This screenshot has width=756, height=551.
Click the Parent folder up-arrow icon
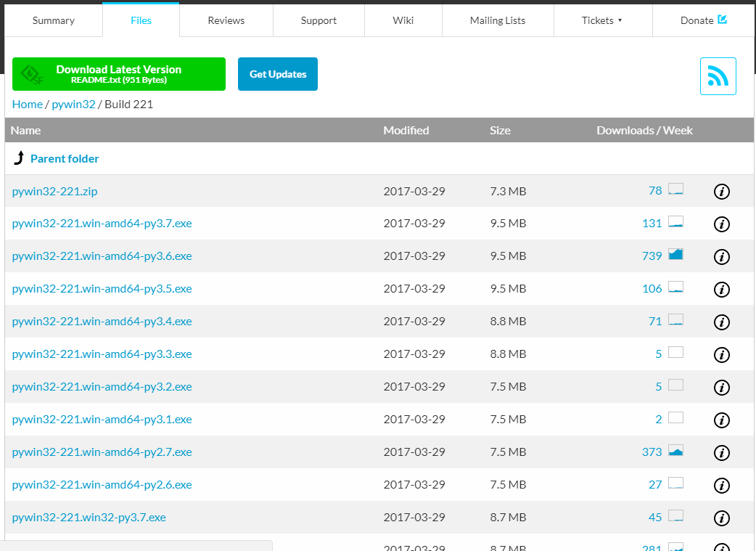click(x=19, y=158)
